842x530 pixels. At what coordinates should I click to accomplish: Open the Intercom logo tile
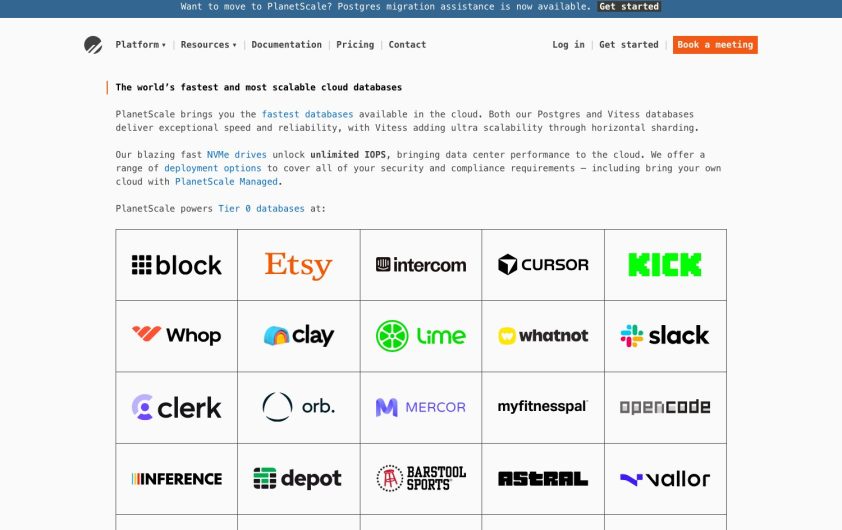(421, 265)
